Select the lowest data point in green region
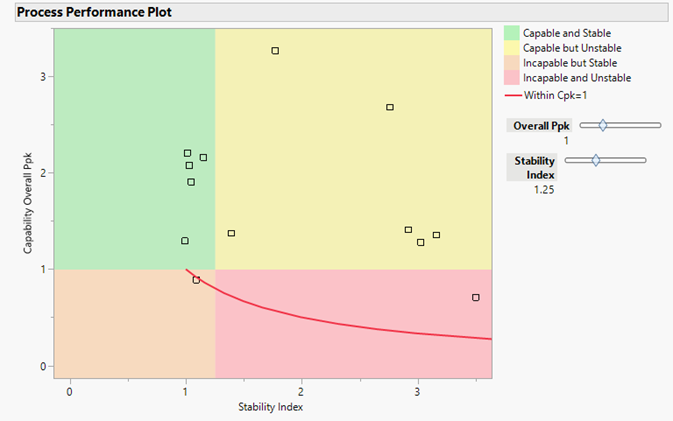 click(185, 241)
